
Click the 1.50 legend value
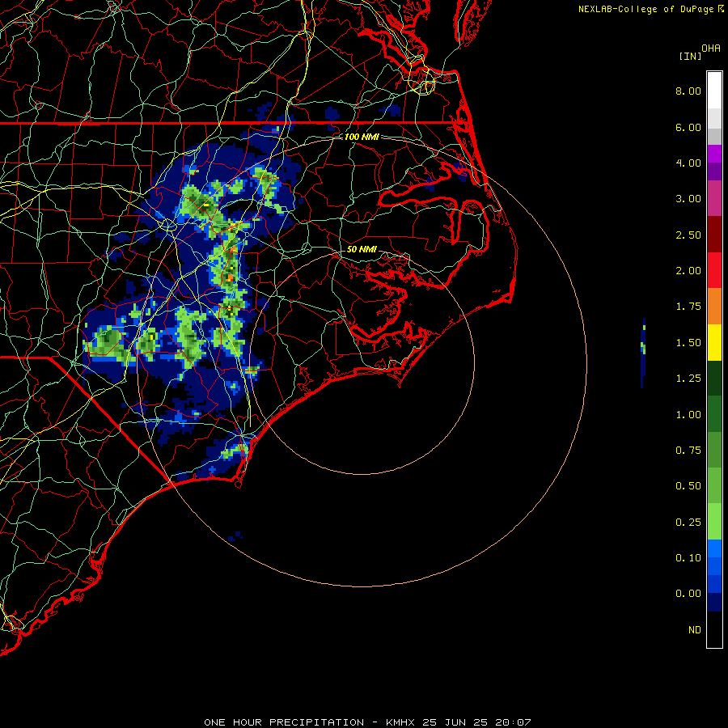click(688, 343)
